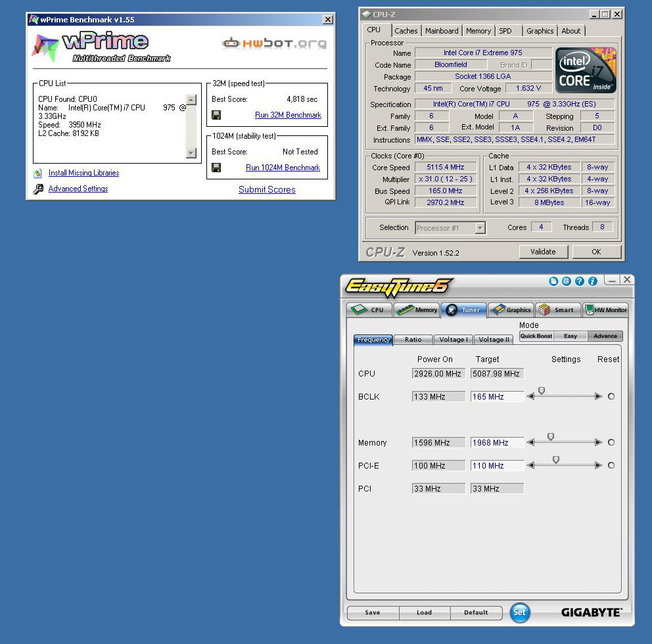The height and width of the screenshot is (644, 652).
Task: Apply settings with the Set button
Action: (519, 612)
